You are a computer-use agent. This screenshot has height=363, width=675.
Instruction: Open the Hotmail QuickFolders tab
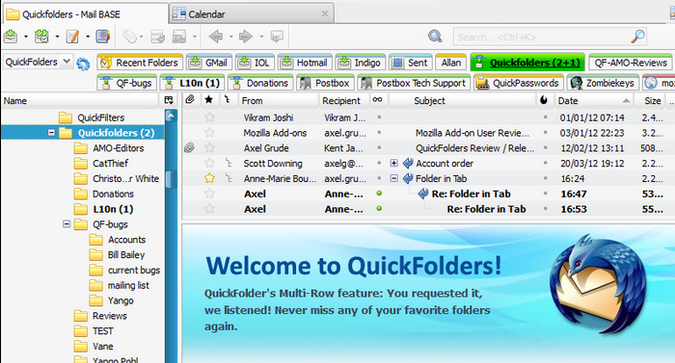point(305,63)
